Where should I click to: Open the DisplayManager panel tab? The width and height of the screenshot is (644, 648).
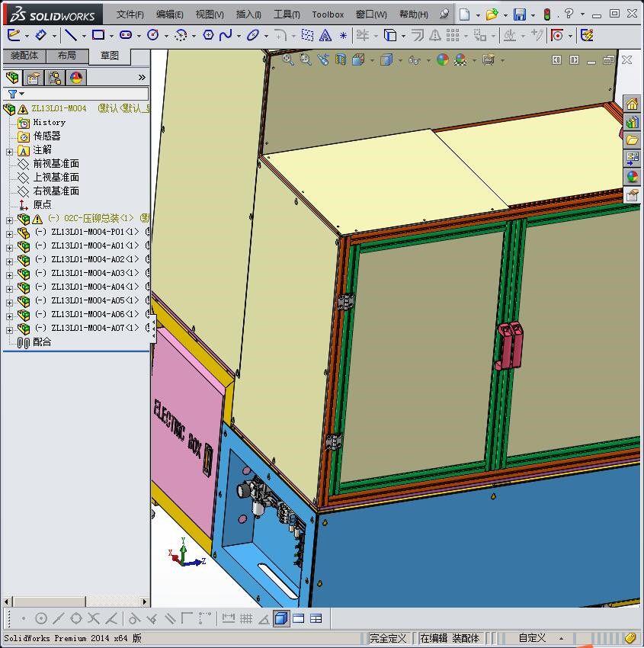(76, 77)
